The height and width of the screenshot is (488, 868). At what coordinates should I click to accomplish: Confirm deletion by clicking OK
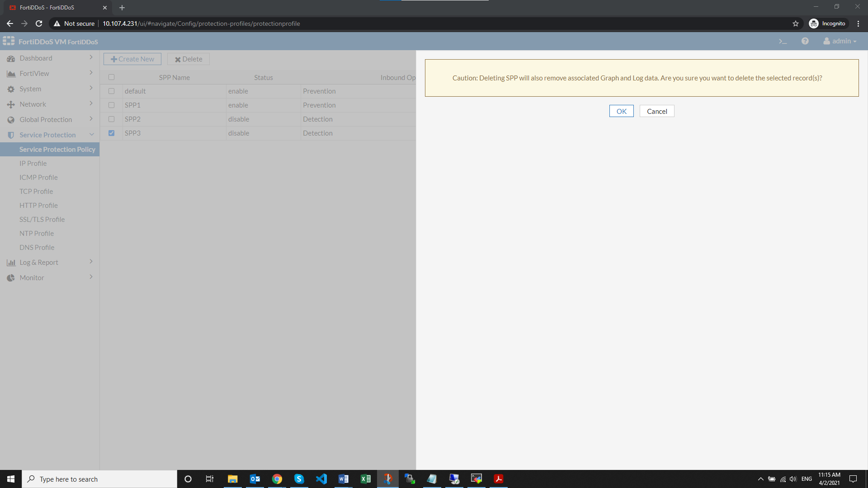click(621, 111)
